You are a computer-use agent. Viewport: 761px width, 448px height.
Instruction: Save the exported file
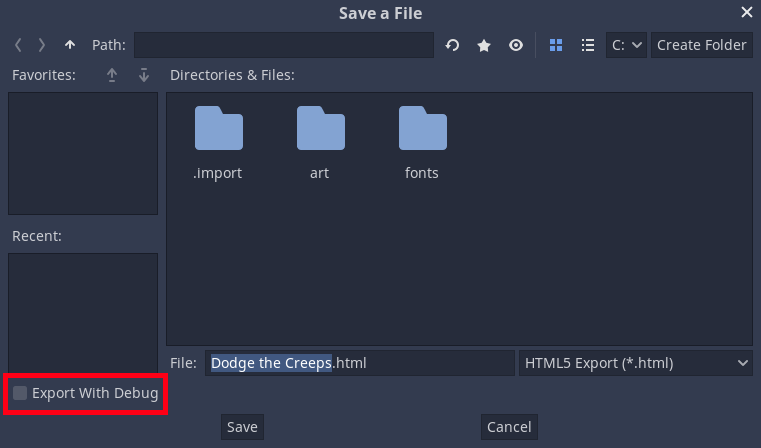(242, 427)
